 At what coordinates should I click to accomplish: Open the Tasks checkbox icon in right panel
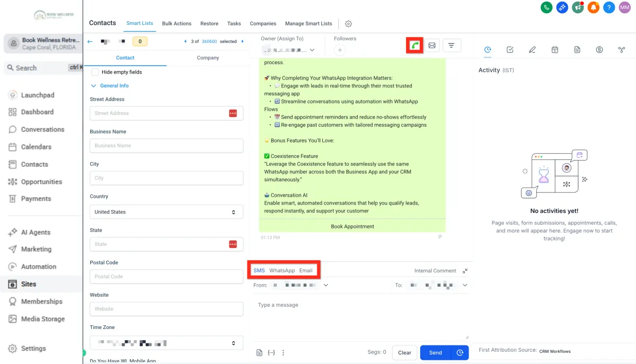[x=510, y=49]
